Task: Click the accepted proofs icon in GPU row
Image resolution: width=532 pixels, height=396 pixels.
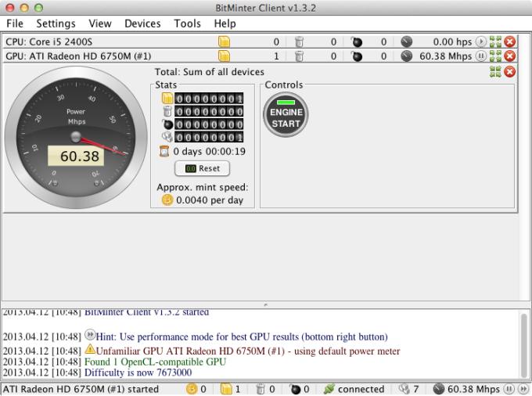Action: 224,56
